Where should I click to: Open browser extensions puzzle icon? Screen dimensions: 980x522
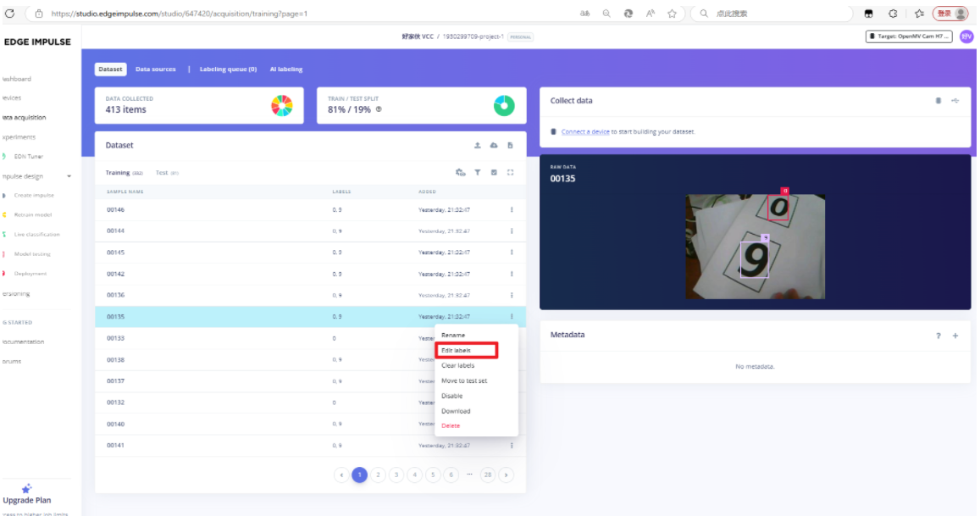click(893, 13)
